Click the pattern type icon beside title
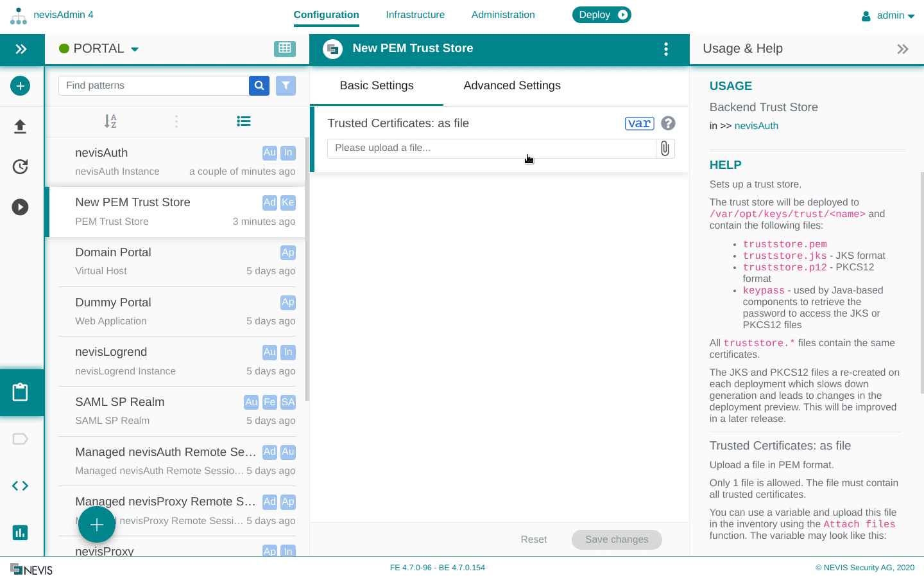Image resolution: width=924 pixels, height=578 pixels. pyautogui.click(x=332, y=49)
